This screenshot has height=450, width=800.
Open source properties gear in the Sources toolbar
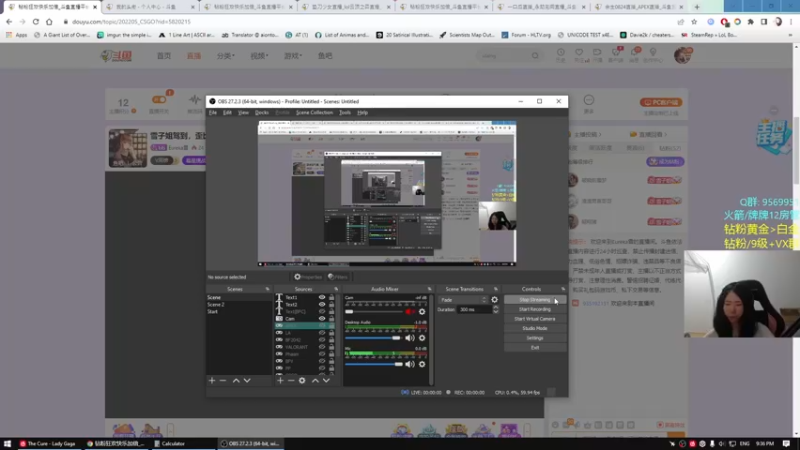click(x=302, y=381)
